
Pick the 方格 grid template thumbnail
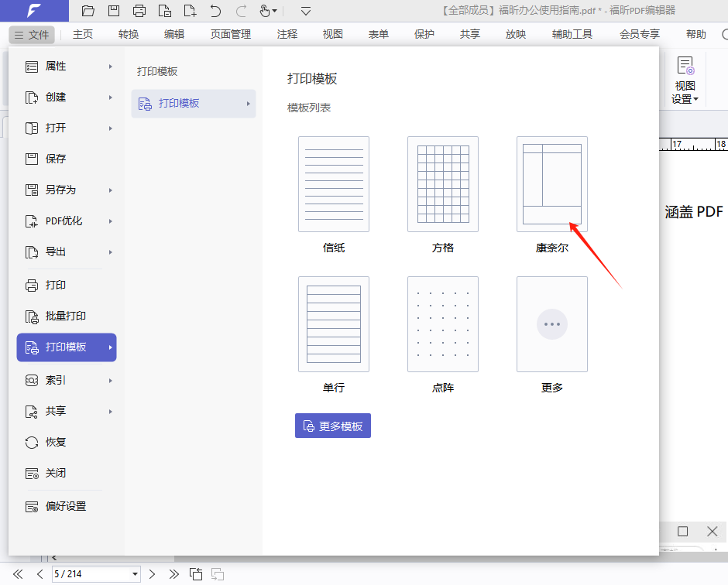tap(443, 184)
